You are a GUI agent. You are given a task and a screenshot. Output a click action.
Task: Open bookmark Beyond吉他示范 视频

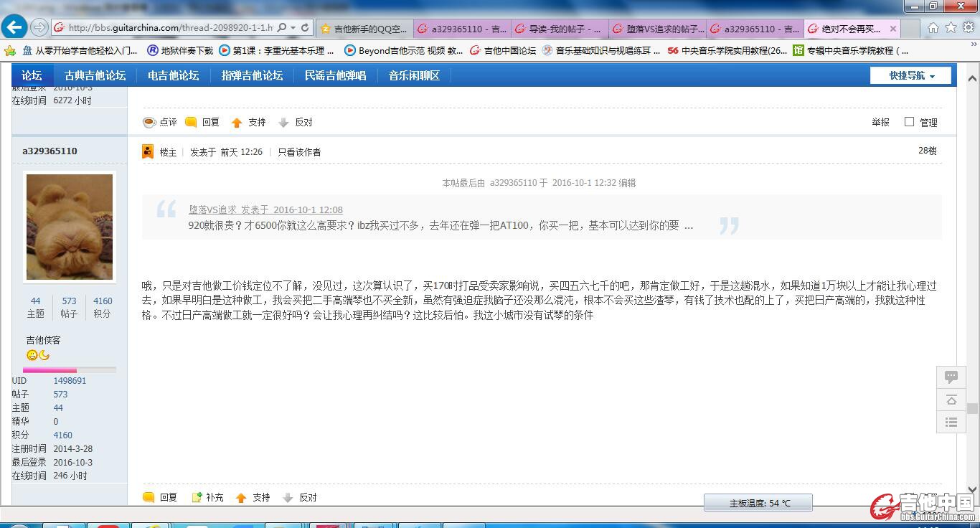point(404,50)
